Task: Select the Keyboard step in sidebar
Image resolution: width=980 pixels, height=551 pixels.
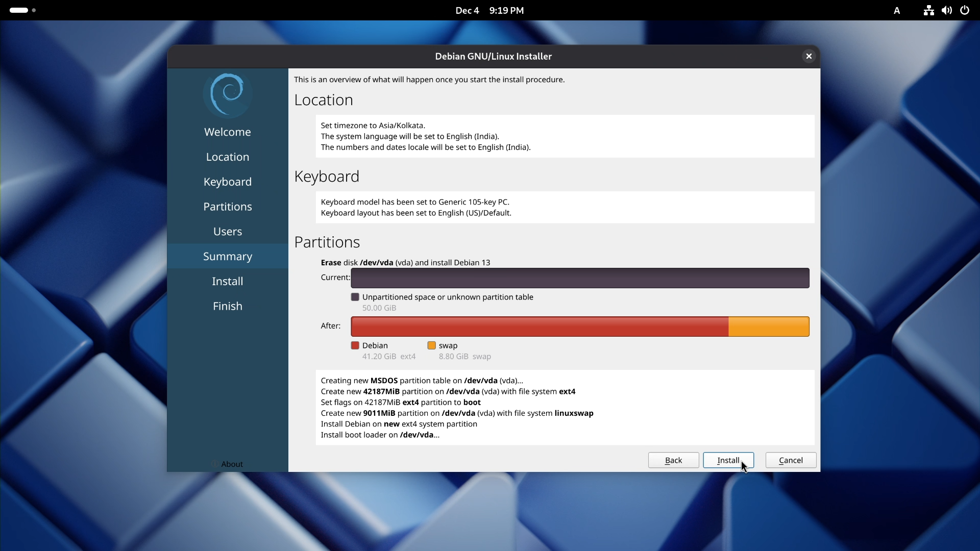Action: 228,182
